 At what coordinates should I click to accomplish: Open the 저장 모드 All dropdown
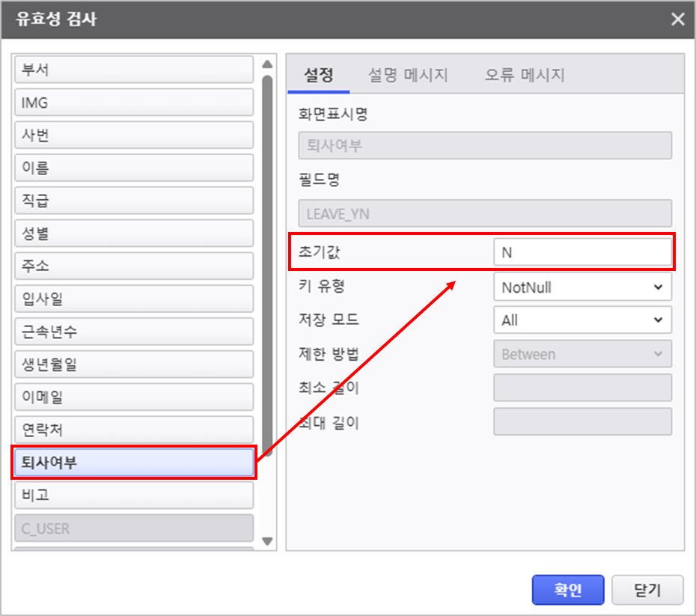[x=582, y=320]
